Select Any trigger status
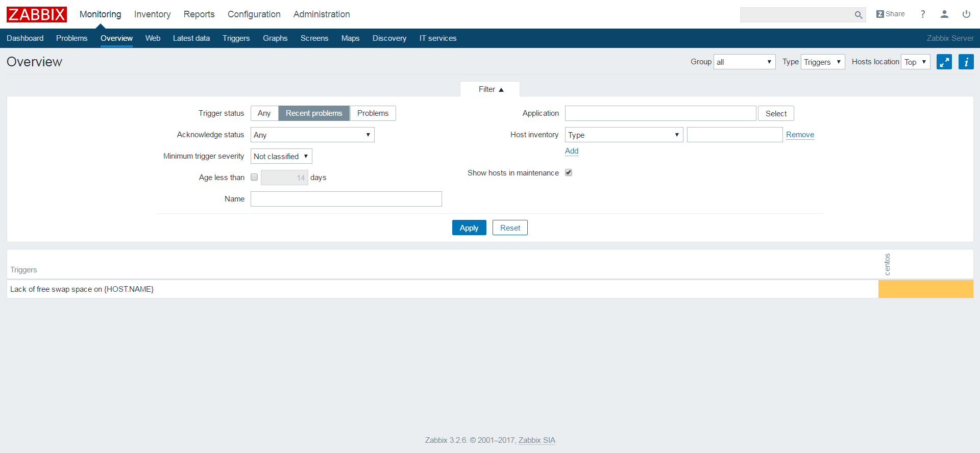The image size is (980, 453). pyautogui.click(x=264, y=113)
